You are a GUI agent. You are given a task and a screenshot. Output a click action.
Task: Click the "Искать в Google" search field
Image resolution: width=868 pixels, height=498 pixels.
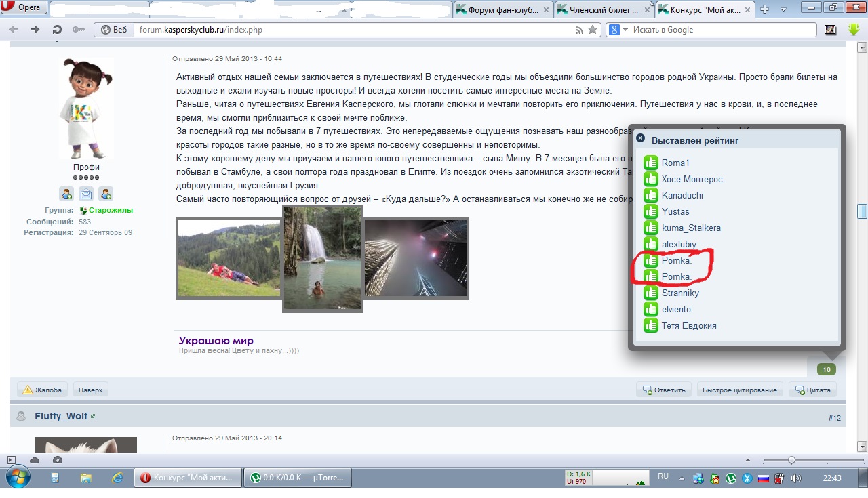click(x=723, y=30)
